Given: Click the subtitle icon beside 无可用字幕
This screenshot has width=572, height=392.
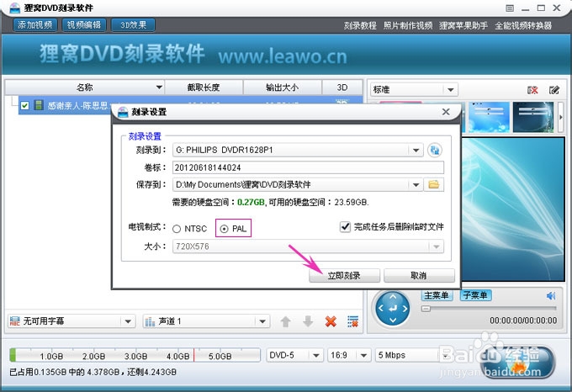Looking at the screenshot, I should click(x=14, y=321).
